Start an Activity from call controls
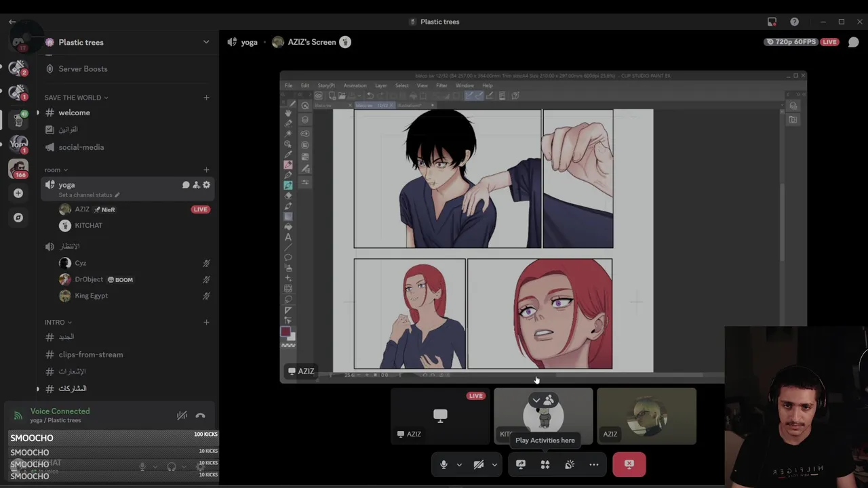Screen dimensions: 868x488 click(x=545, y=464)
